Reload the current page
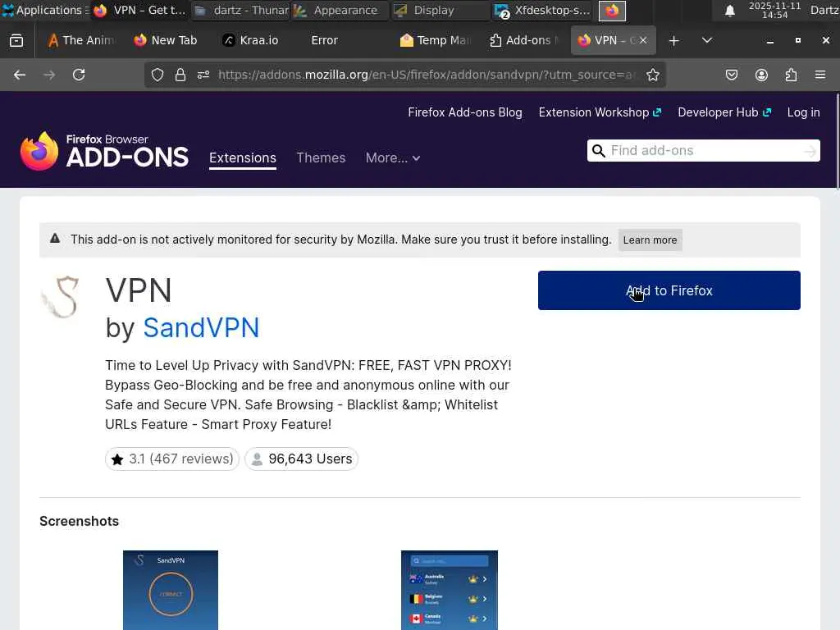Viewport: 840px width, 630px height. [79, 75]
